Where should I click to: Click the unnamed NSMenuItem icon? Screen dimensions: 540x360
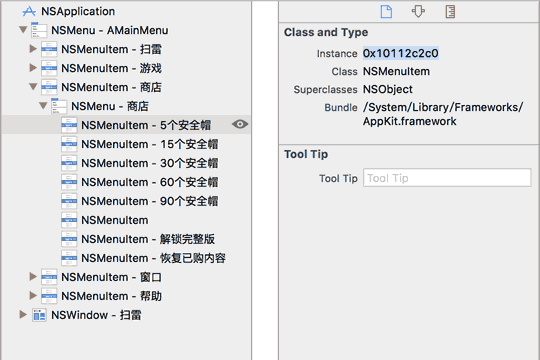click(x=69, y=220)
